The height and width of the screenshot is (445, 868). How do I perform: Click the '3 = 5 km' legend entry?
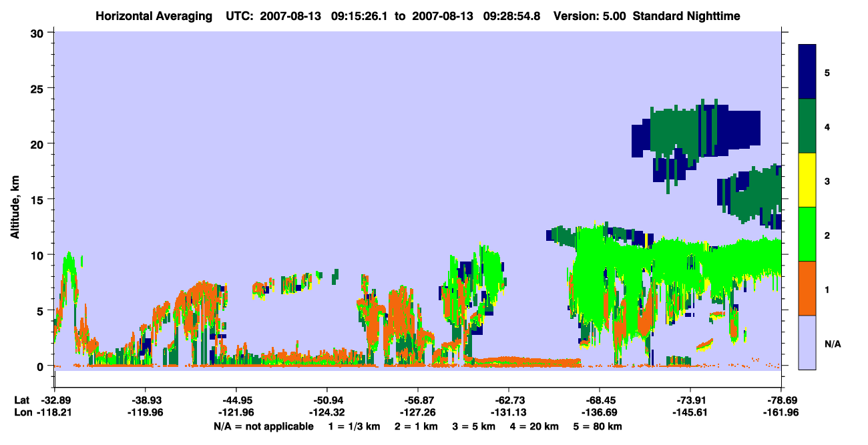[x=475, y=426]
